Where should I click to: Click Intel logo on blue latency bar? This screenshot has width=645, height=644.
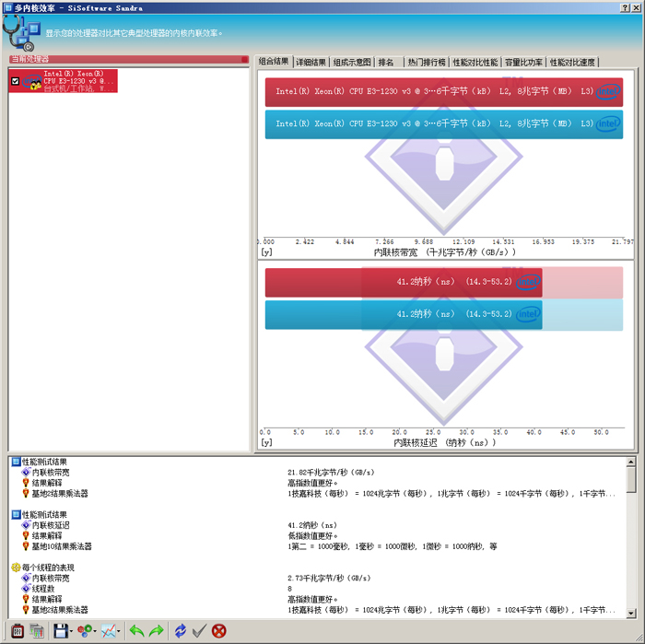(528, 314)
